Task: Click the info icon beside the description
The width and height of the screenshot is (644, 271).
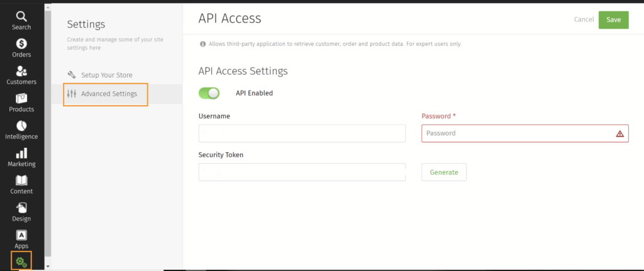Action: (203, 44)
